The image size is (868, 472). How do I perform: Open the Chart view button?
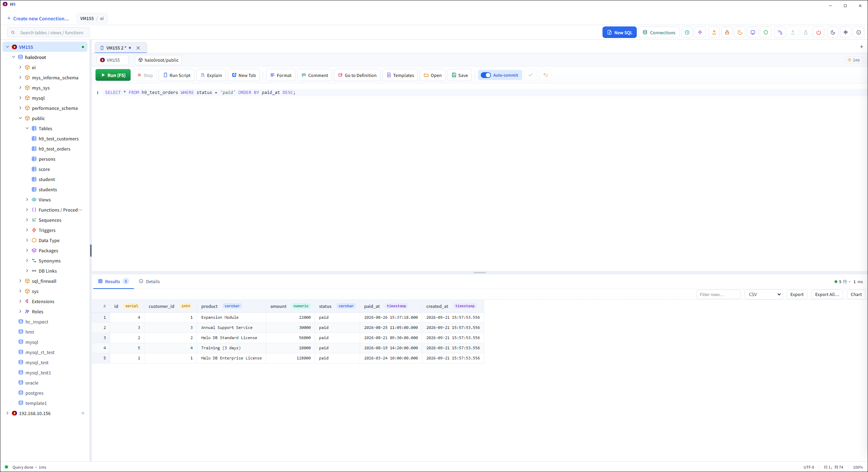click(x=856, y=294)
